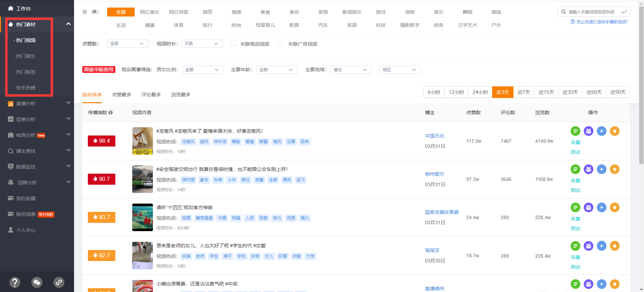Open 热门音乐 in sidebar
644x292 pixels.
pos(26,56)
